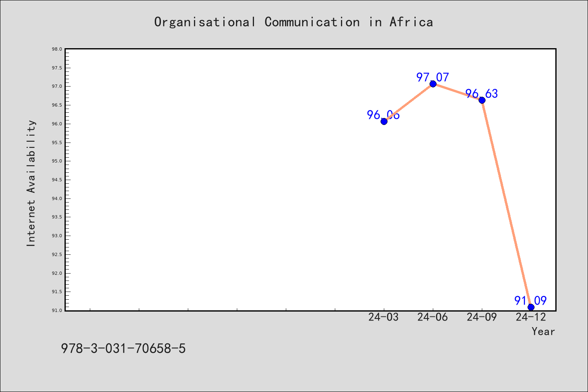This screenshot has width=588, height=392.
Task: Click the 24-03 x-axis tick label
Action: click(x=383, y=317)
